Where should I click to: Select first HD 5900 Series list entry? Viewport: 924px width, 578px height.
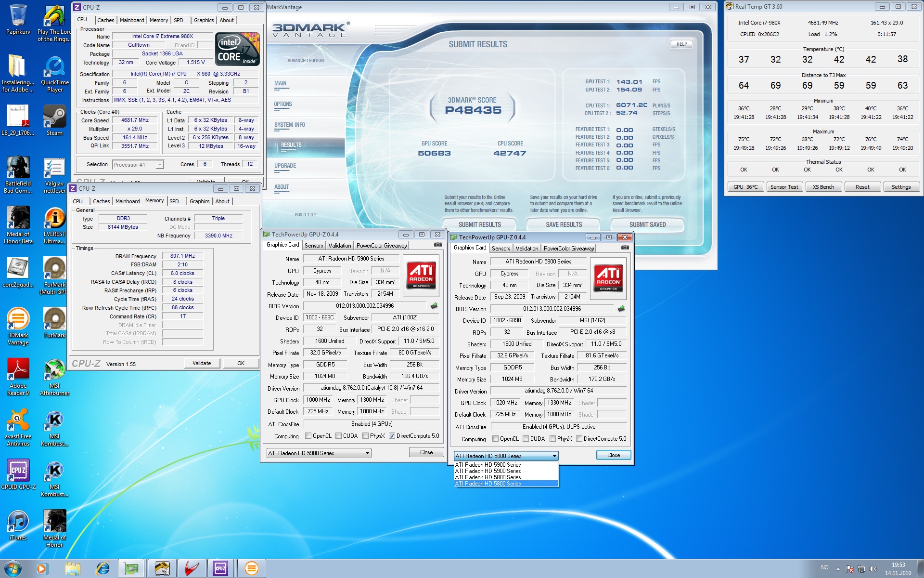click(x=506, y=465)
